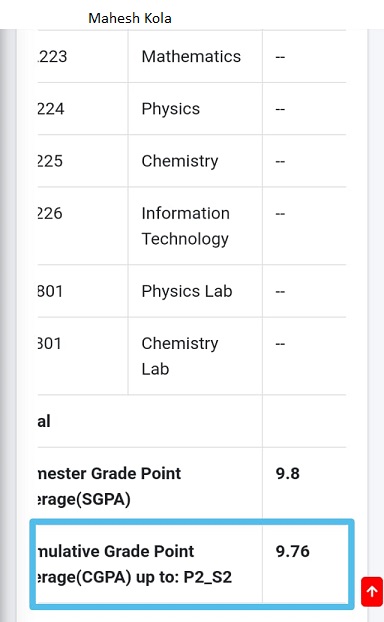This screenshot has width=384, height=622.
Task: Click the Mahesh Kola name header
Action: (130, 18)
